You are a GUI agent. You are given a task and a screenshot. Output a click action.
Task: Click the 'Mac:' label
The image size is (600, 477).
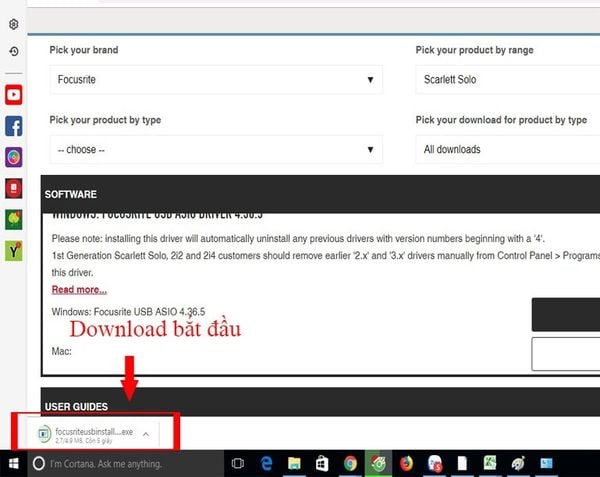(62, 351)
